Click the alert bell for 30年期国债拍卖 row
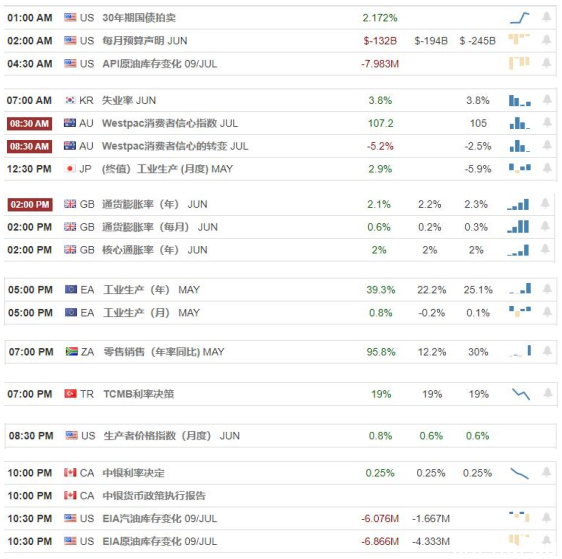Image resolution: width=562 pixels, height=559 pixels. (x=546, y=17)
